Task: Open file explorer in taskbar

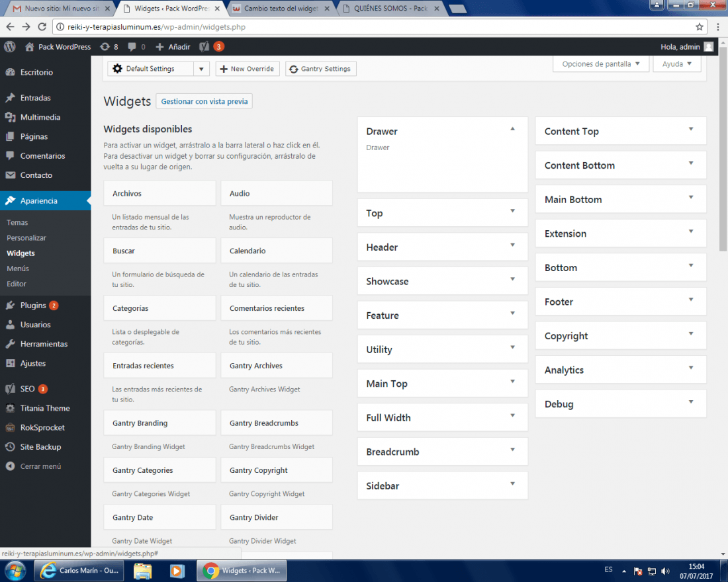Action: pos(142,570)
